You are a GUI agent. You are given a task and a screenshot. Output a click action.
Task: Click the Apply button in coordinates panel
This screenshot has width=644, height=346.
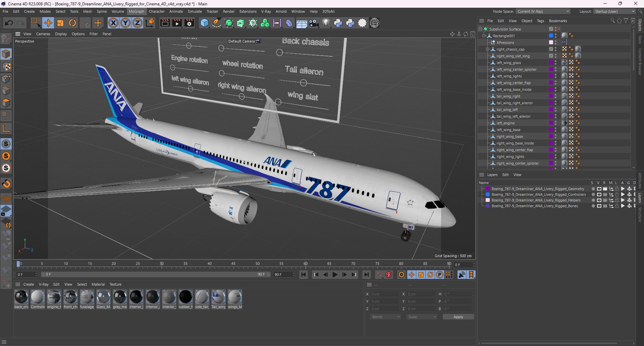(458, 317)
